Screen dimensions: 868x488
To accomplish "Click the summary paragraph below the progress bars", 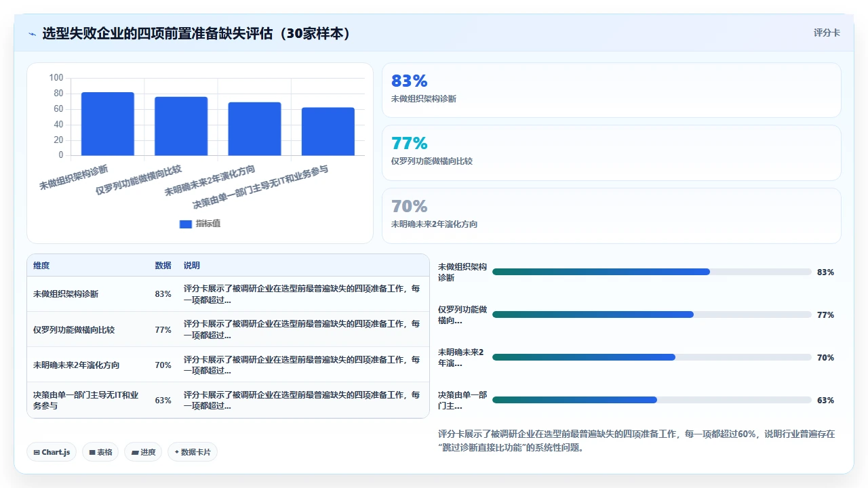I will [x=637, y=441].
